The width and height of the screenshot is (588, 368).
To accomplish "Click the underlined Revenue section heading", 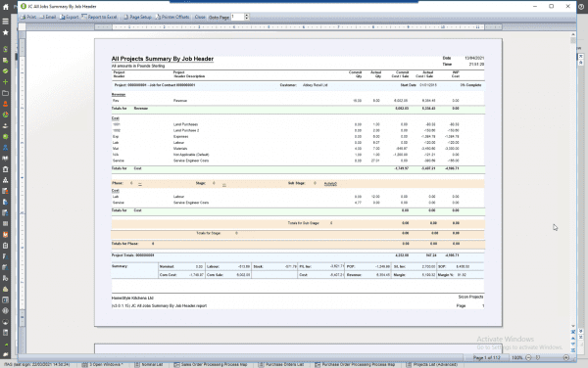I will [119, 95].
